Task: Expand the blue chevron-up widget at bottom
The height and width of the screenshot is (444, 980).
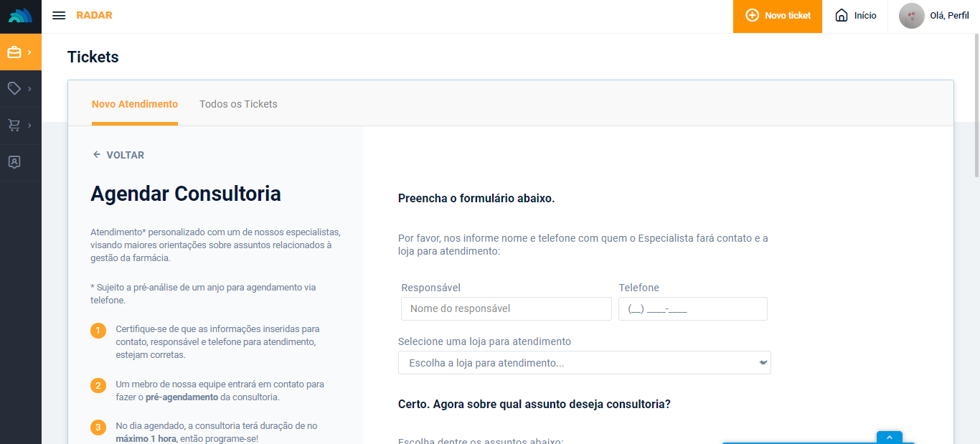Action: (889, 438)
